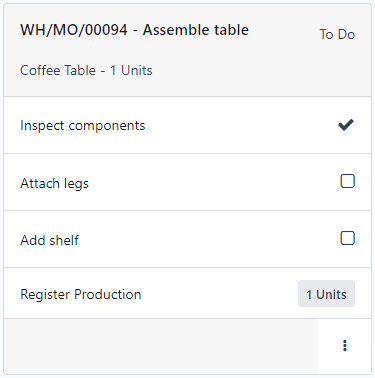Viewport: 375px width, 378px height.
Task: Select the Coffee Table product name
Action: [x=58, y=70]
